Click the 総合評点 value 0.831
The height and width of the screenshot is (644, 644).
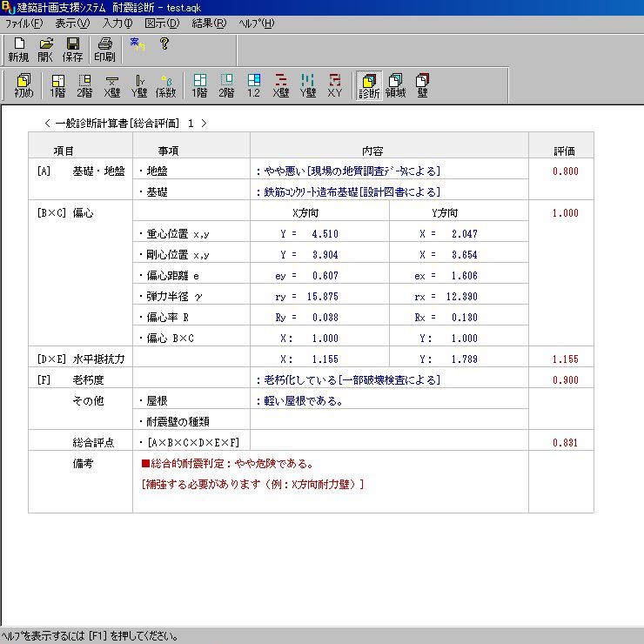tap(565, 443)
